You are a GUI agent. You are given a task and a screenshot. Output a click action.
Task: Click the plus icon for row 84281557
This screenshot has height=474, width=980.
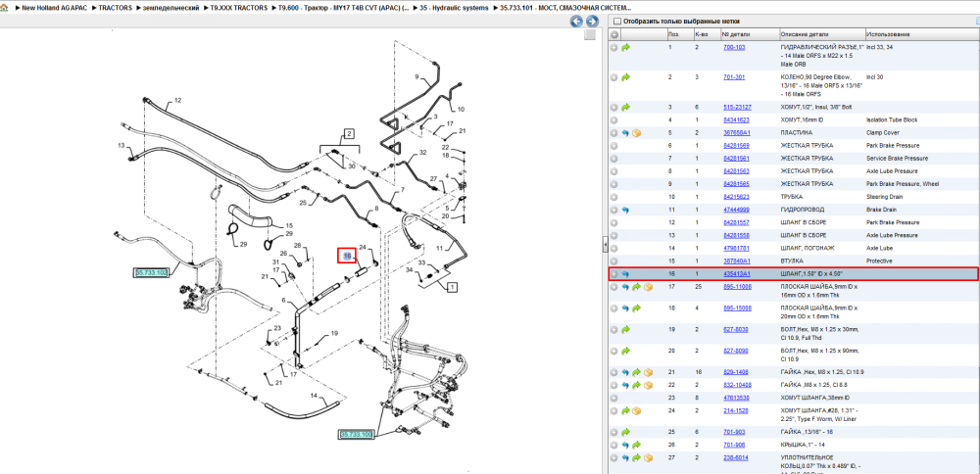click(x=614, y=222)
